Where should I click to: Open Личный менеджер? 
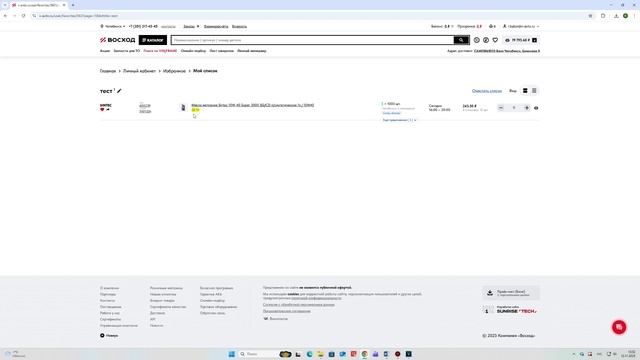(252, 51)
